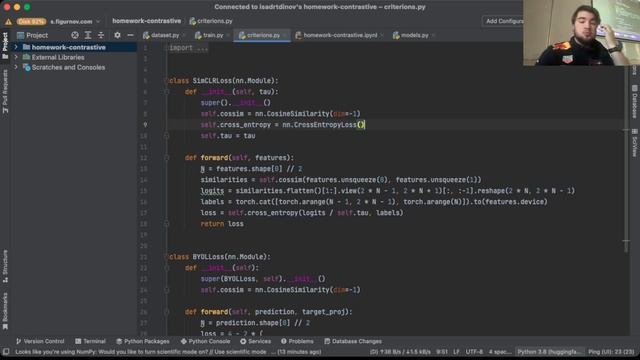Open the Python 3.8 interpreter selector
640x360 pixels.
[x=549, y=352]
